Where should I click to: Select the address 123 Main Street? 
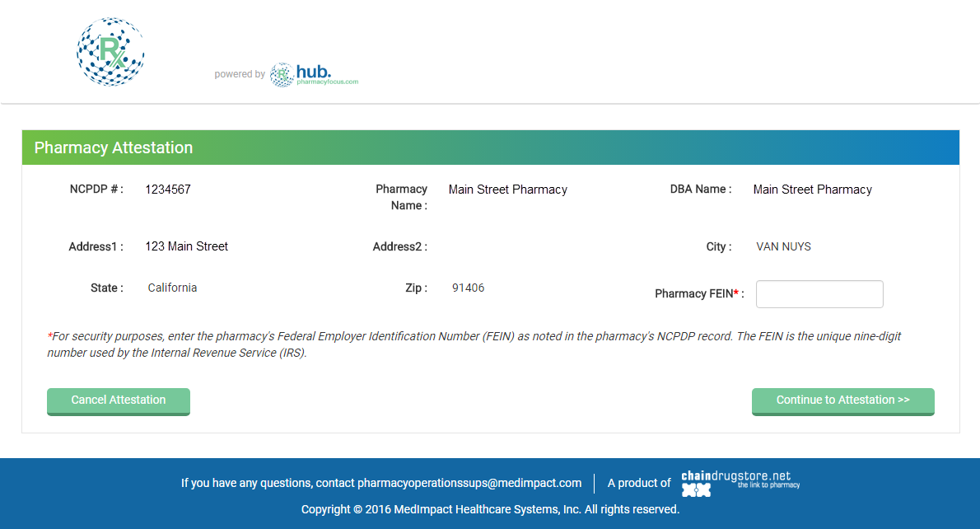pos(186,246)
